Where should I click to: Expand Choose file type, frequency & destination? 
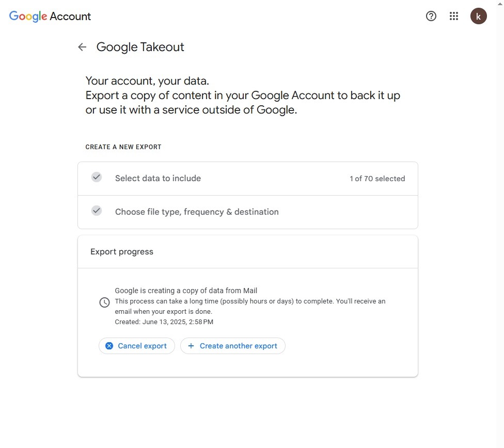(x=247, y=212)
